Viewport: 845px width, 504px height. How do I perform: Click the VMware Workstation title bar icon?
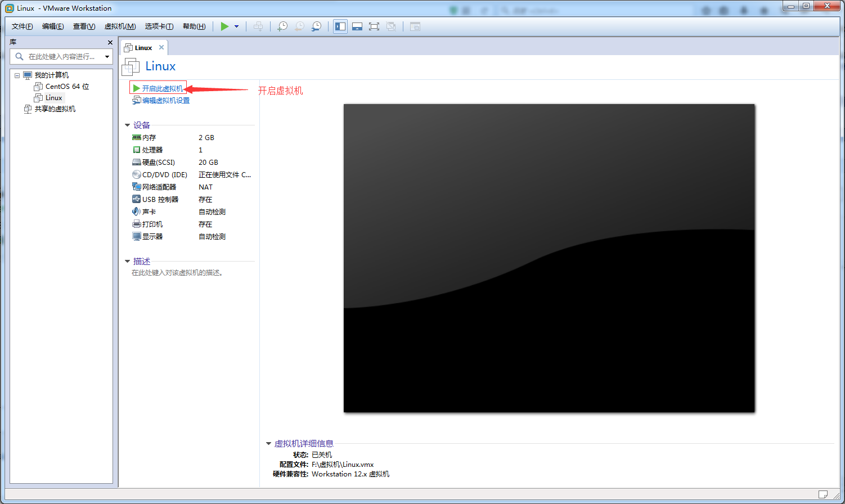(x=9, y=8)
